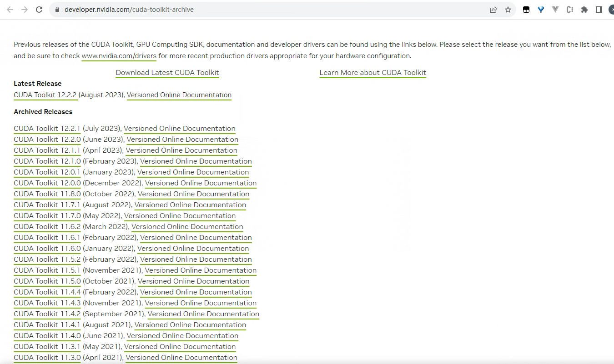Open CUDA Toolkit 11.6.0 link
The image size is (614, 364).
[47, 249]
